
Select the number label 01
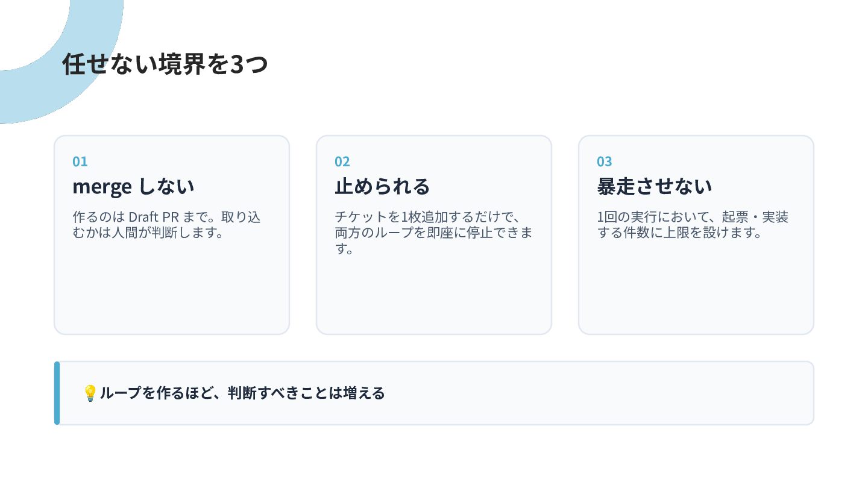80,161
